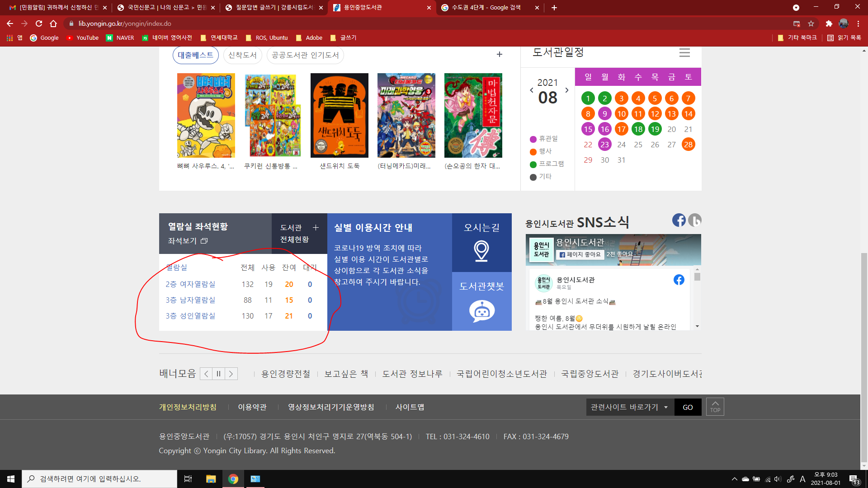
Task: Bookmark this page with the star icon
Action: click(x=811, y=23)
